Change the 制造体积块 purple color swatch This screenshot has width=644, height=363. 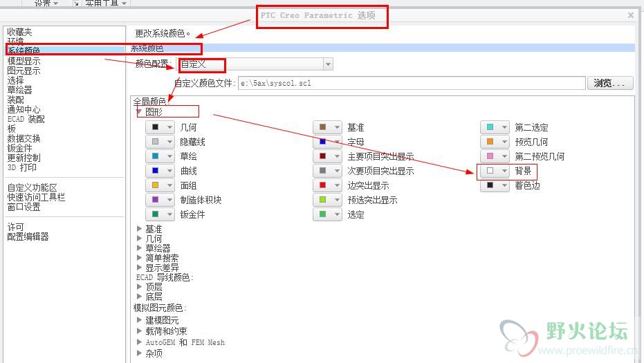[160, 200]
